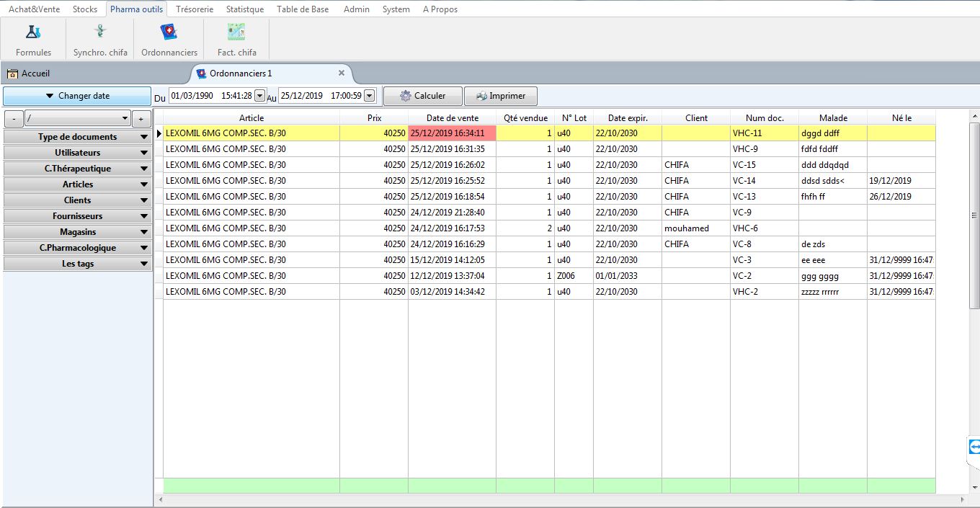Open the Formules flask icon
980x508 pixels.
click(33, 32)
